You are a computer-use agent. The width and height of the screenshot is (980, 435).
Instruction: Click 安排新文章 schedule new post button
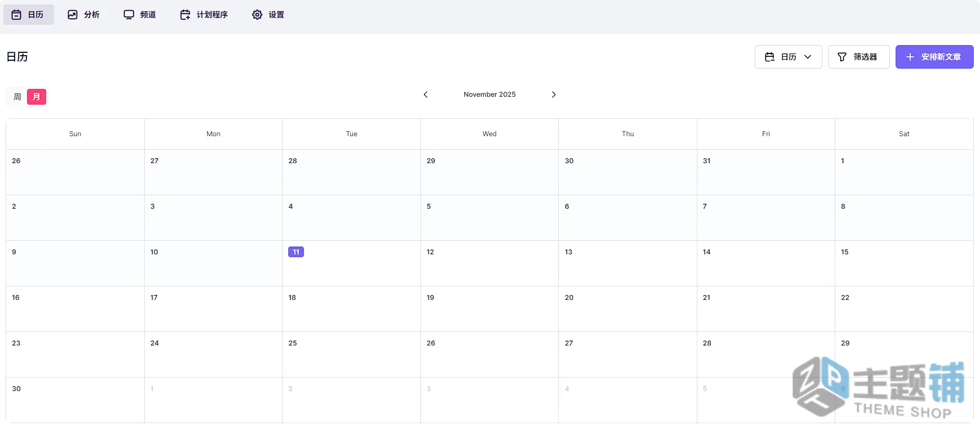934,57
